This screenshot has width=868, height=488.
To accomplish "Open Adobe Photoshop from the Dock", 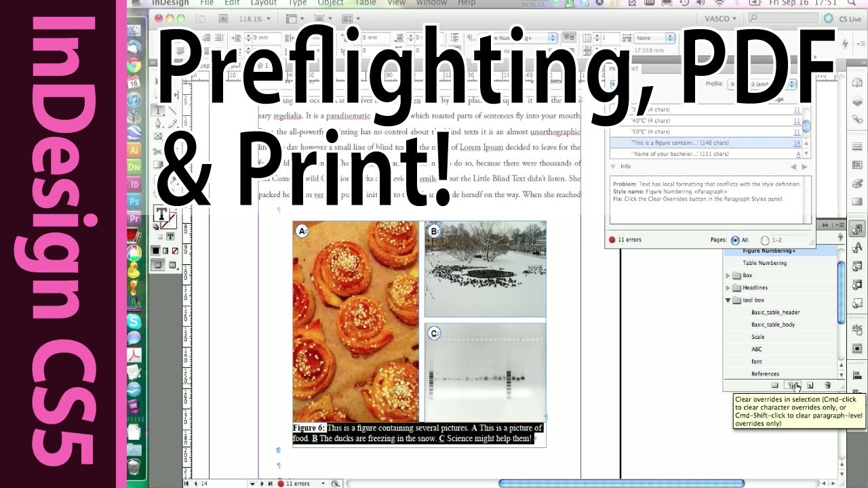I will [134, 201].
